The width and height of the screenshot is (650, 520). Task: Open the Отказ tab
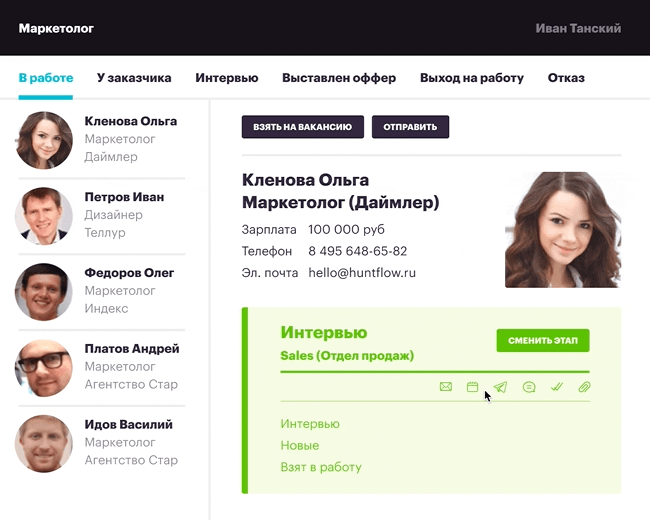[x=566, y=78]
